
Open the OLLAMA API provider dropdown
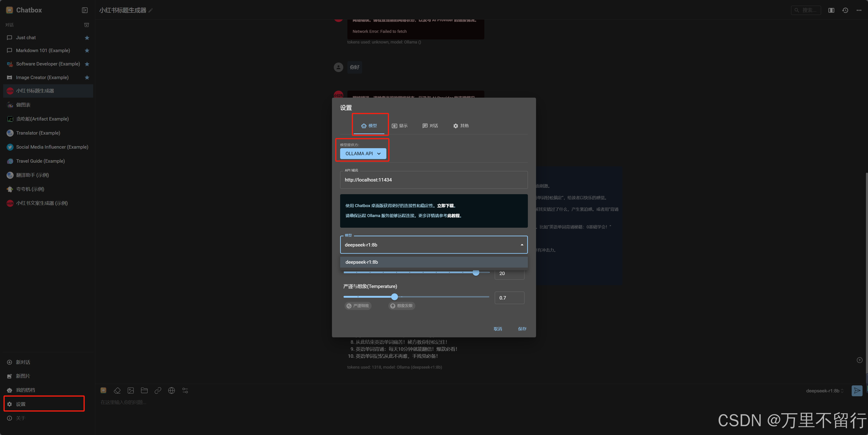(363, 154)
